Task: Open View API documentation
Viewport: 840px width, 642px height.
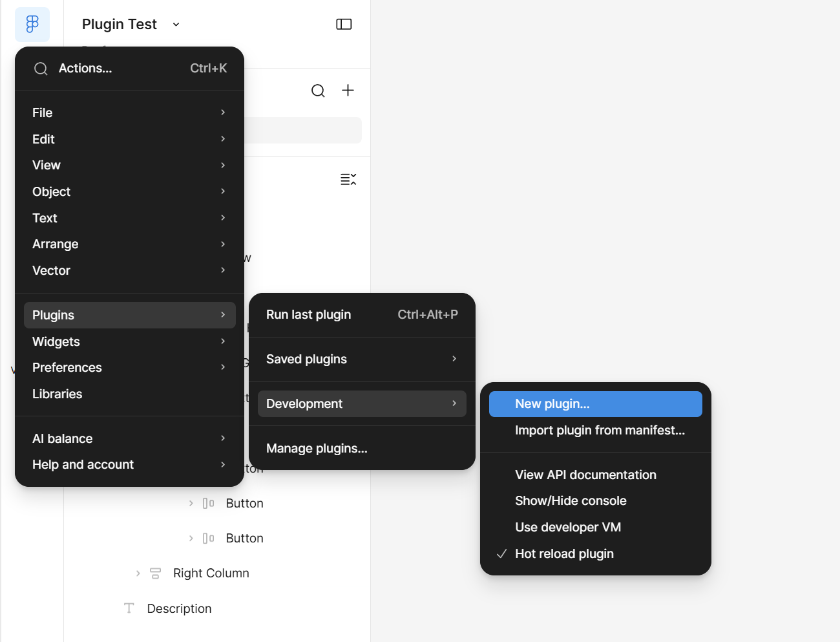Action: tap(596, 475)
